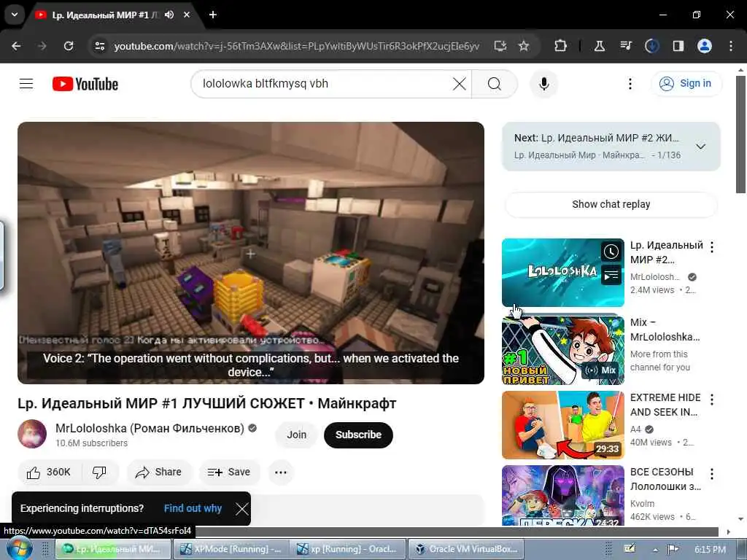Dismiss the Experiencing interruptions notice
This screenshot has width=747, height=560.
pos(242,508)
